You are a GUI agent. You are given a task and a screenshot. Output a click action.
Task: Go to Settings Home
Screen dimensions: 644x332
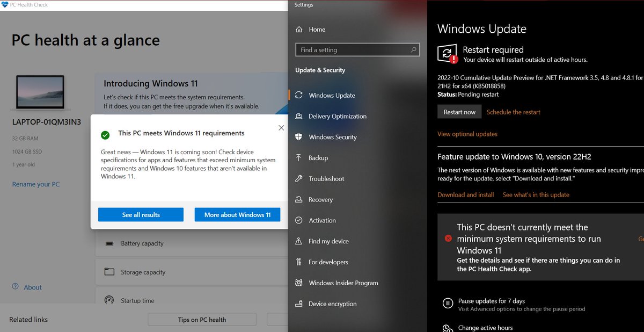(x=317, y=30)
